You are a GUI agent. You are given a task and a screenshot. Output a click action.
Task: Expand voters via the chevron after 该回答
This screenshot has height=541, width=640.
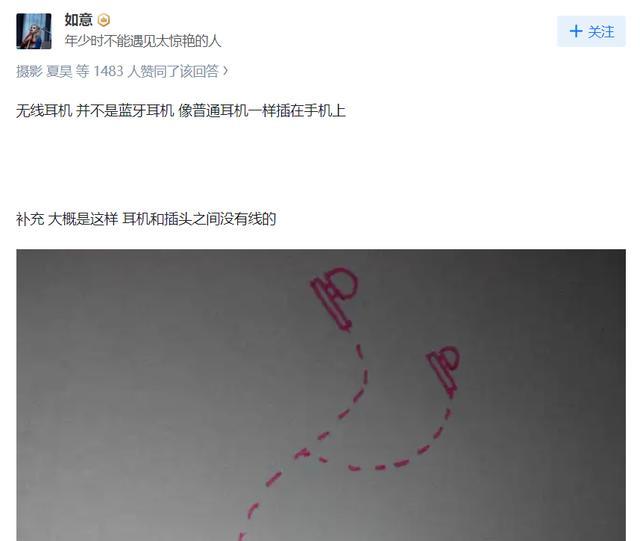tap(225, 71)
